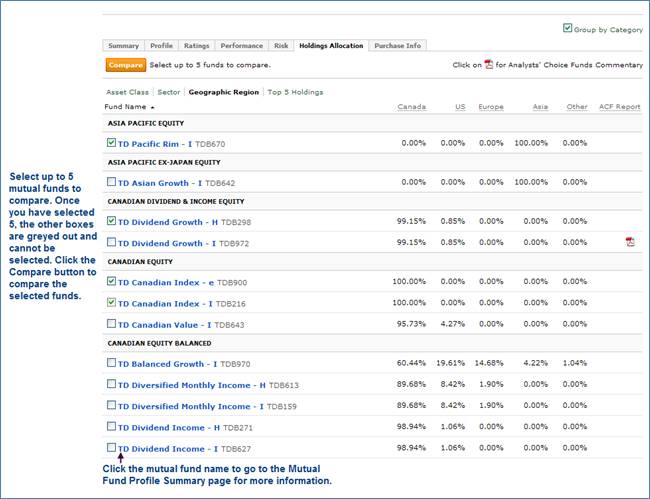This screenshot has width=650, height=499.
Task: Check TD Diversified Monthly Income - I checkbox
Action: [x=111, y=405]
